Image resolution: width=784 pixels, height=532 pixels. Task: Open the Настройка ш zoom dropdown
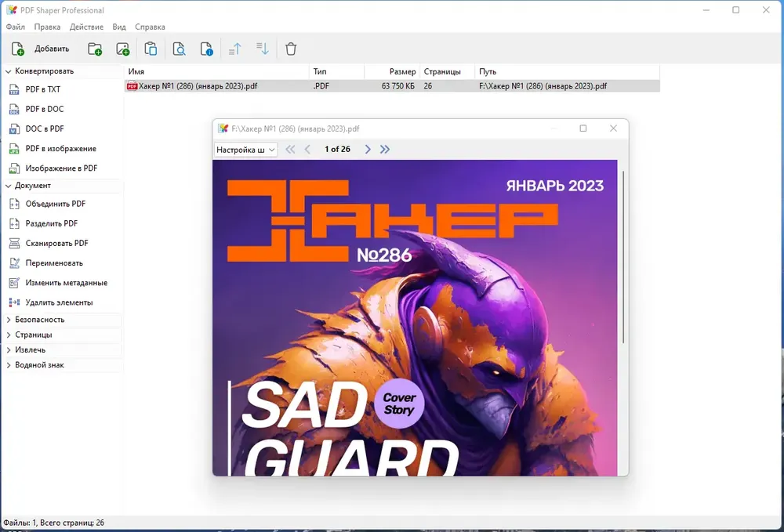tap(245, 150)
